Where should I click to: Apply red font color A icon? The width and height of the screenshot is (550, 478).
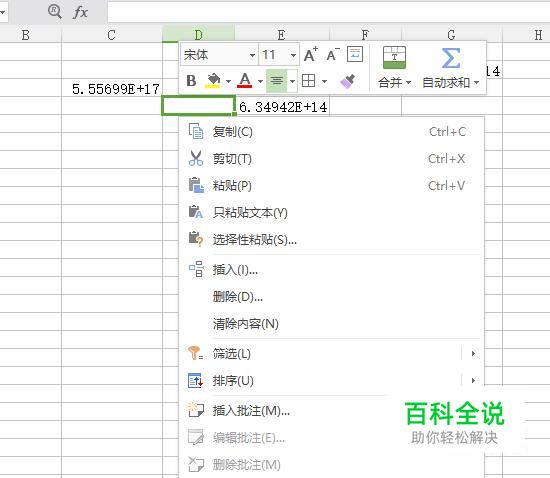tap(245, 81)
